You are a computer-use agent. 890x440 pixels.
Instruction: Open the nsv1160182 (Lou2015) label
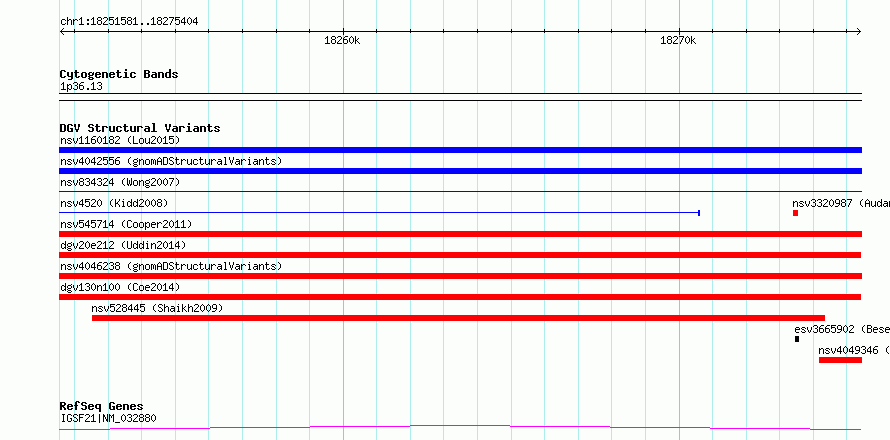click(120, 140)
